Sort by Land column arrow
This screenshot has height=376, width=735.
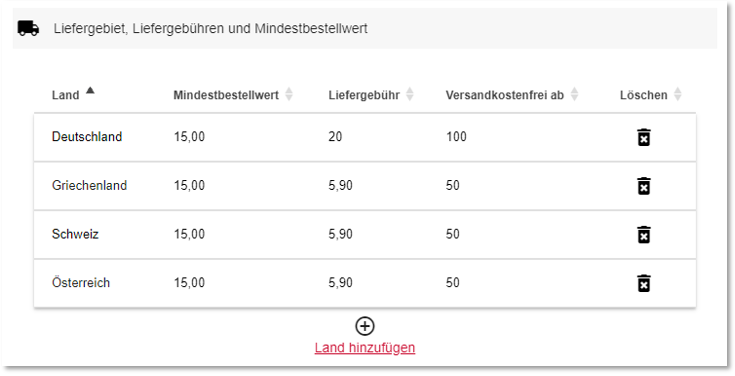[90, 90]
